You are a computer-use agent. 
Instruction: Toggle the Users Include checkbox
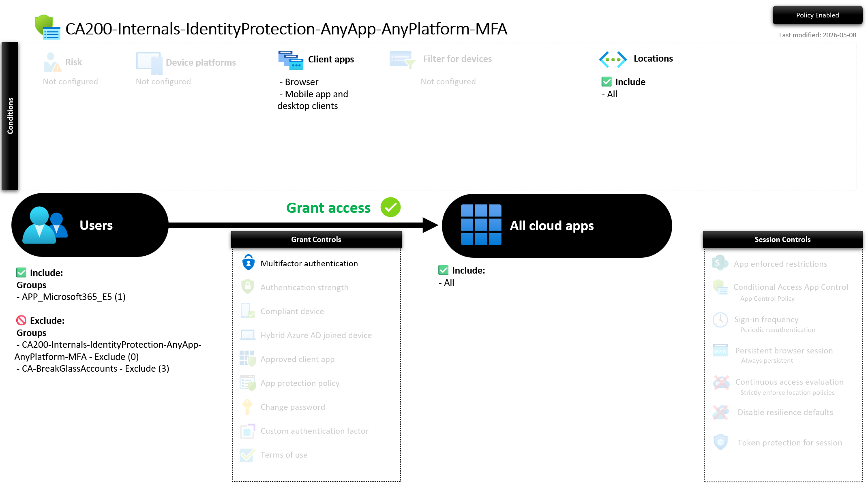click(x=21, y=272)
